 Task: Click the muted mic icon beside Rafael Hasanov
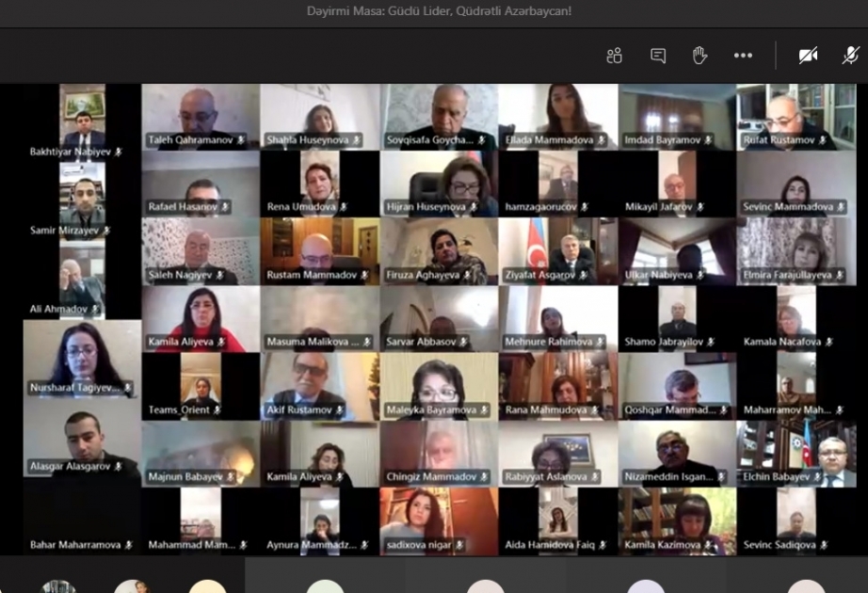pyautogui.click(x=225, y=207)
